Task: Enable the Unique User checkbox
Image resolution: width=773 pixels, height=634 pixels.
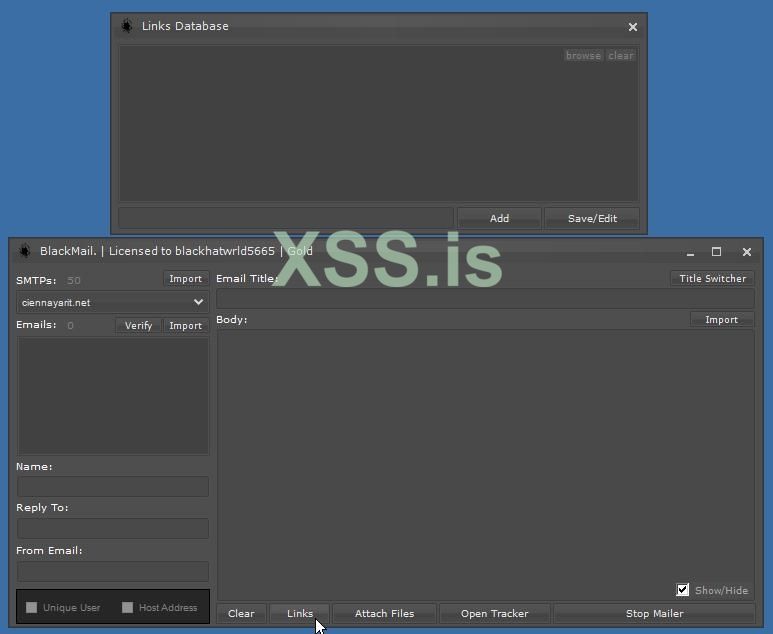Action: coord(32,607)
